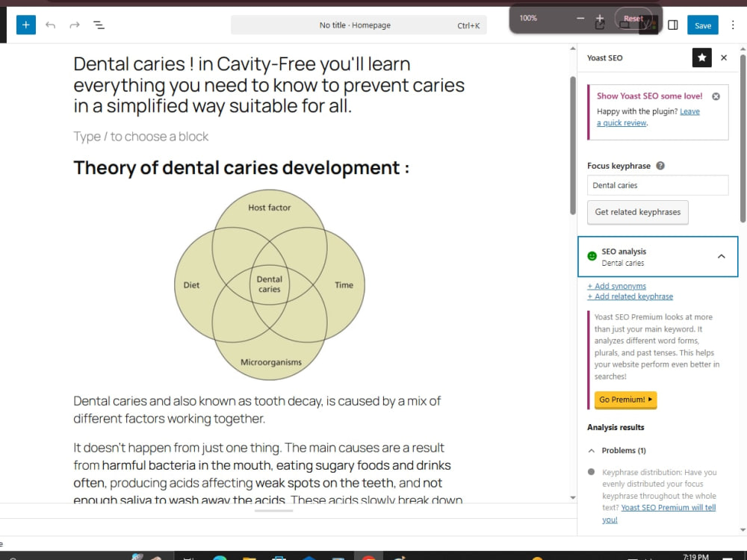Dismiss the Show Yoast SEO some love notice
This screenshot has width=747, height=560.
coord(716,96)
